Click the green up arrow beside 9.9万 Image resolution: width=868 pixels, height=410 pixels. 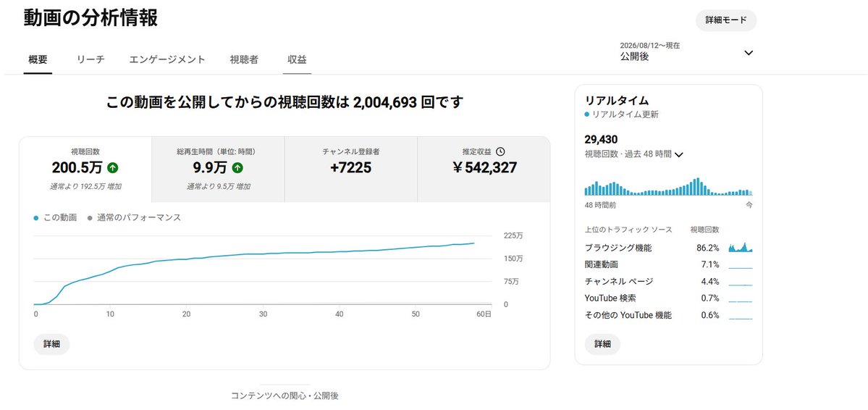tap(237, 167)
